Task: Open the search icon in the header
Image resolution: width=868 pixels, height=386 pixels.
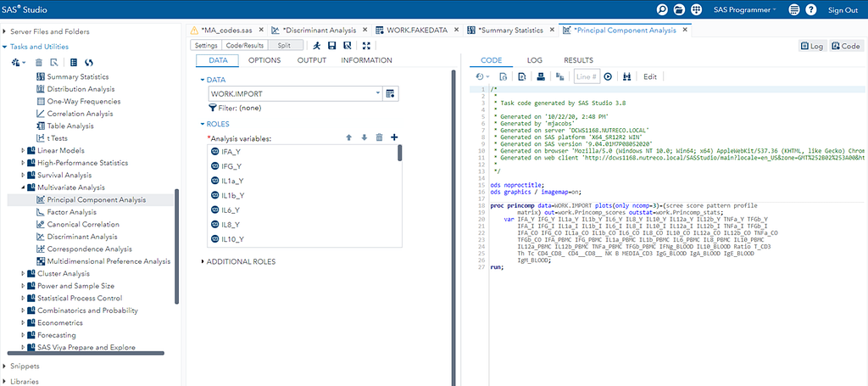Action: tap(662, 9)
